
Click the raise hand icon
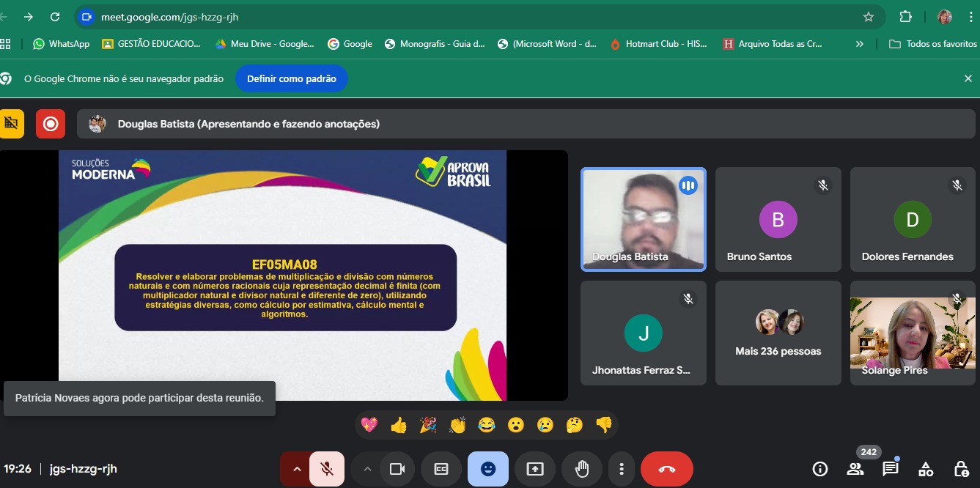click(582, 469)
